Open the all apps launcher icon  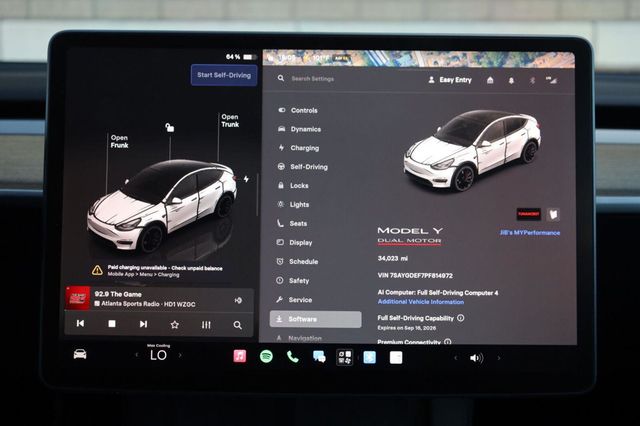[x=344, y=357]
